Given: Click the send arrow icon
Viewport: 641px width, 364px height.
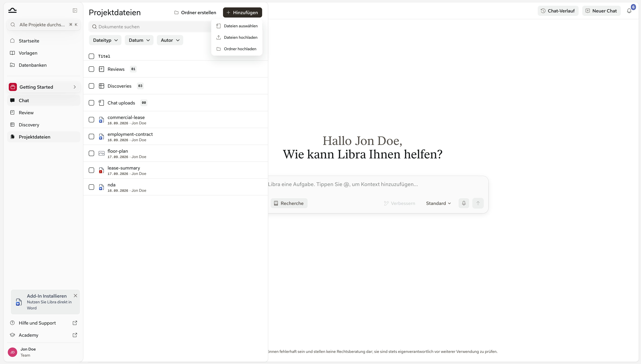Looking at the screenshot, I should [x=478, y=203].
